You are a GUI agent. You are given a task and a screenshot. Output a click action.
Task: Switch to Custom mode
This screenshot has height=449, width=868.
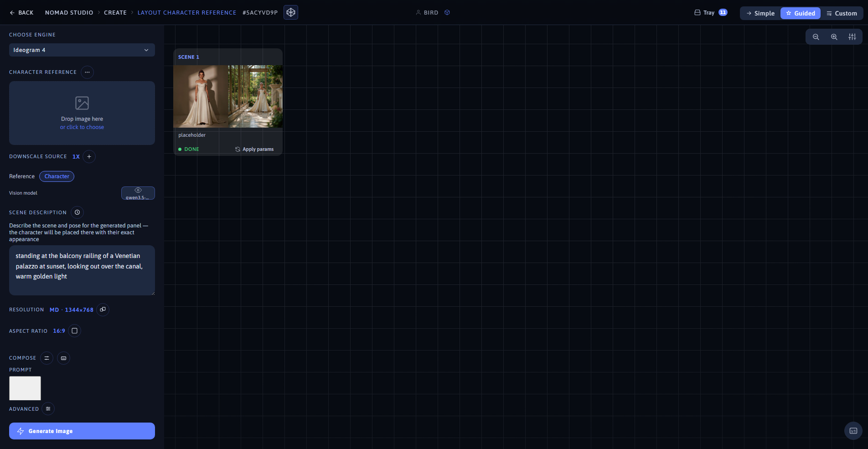tap(842, 13)
